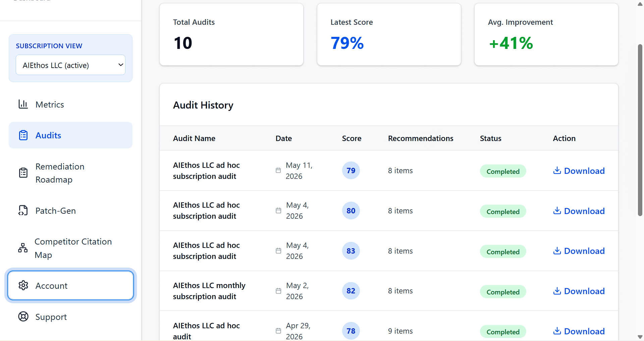Navigate to Account settings

pos(70,286)
